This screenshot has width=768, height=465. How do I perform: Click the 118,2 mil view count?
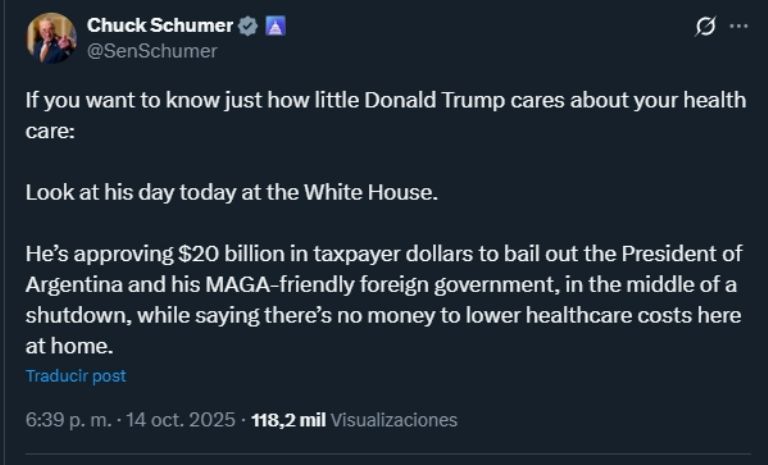(x=288, y=420)
